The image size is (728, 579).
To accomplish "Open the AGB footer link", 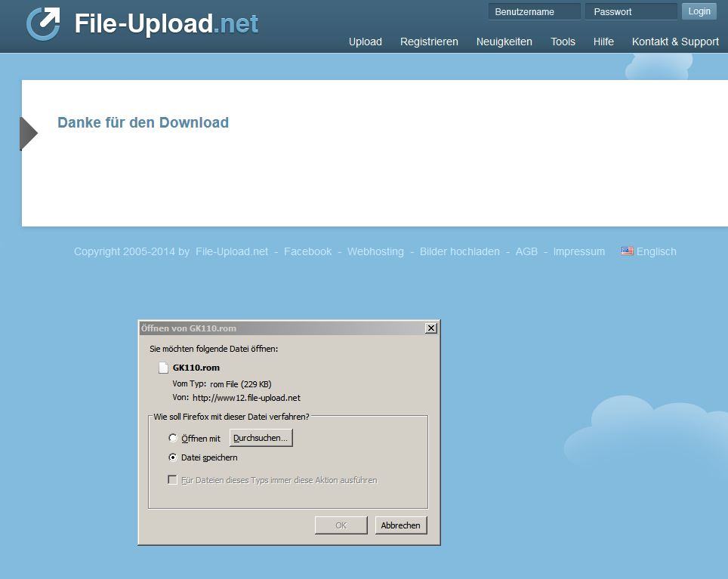I will [x=526, y=251].
